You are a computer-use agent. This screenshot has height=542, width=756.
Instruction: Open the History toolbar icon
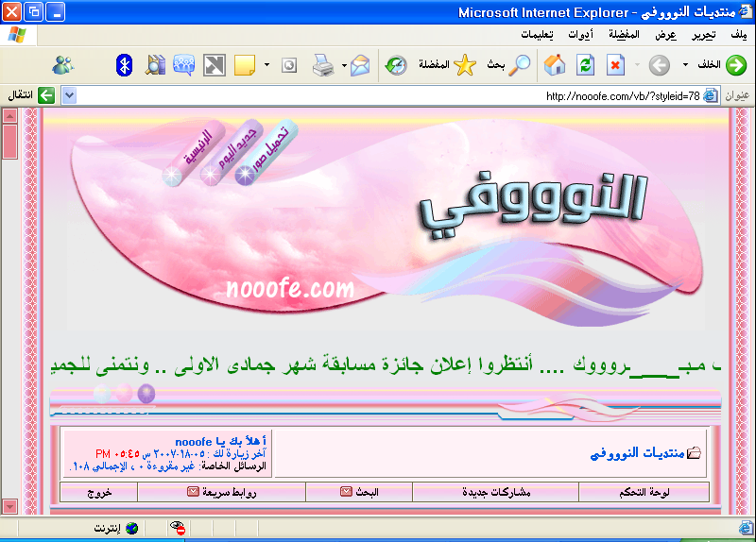click(x=395, y=65)
